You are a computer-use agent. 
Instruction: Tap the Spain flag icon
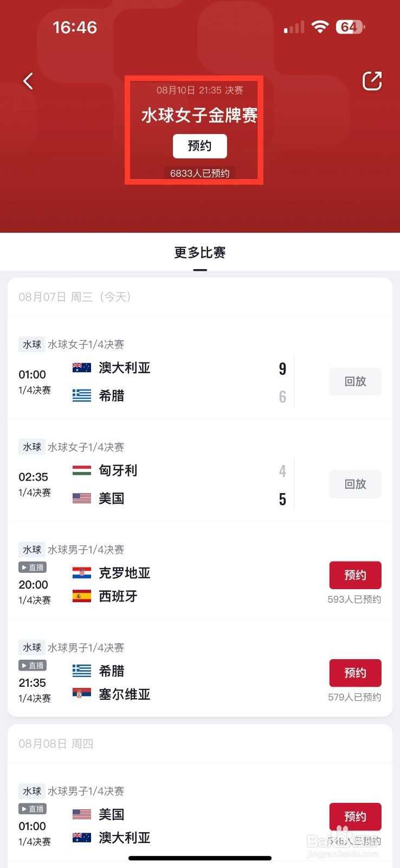[x=82, y=596]
